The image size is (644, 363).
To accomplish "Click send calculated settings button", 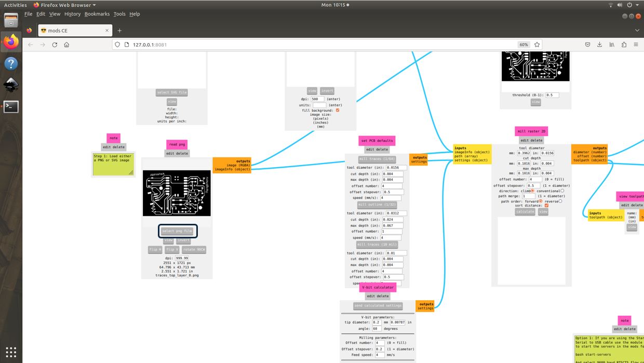I will pos(378,306).
